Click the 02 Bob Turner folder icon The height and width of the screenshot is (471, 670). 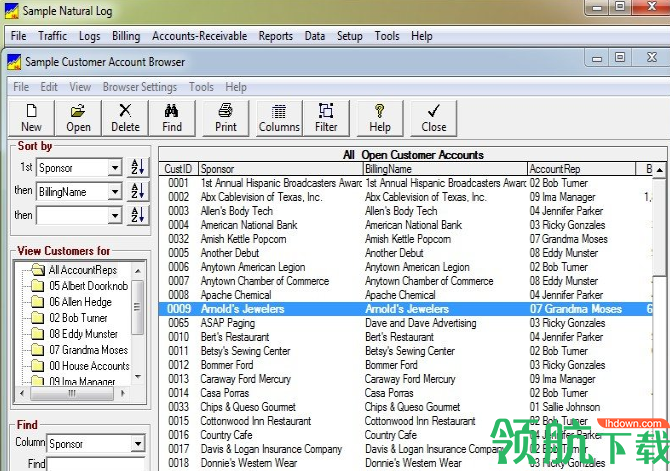tap(38, 318)
